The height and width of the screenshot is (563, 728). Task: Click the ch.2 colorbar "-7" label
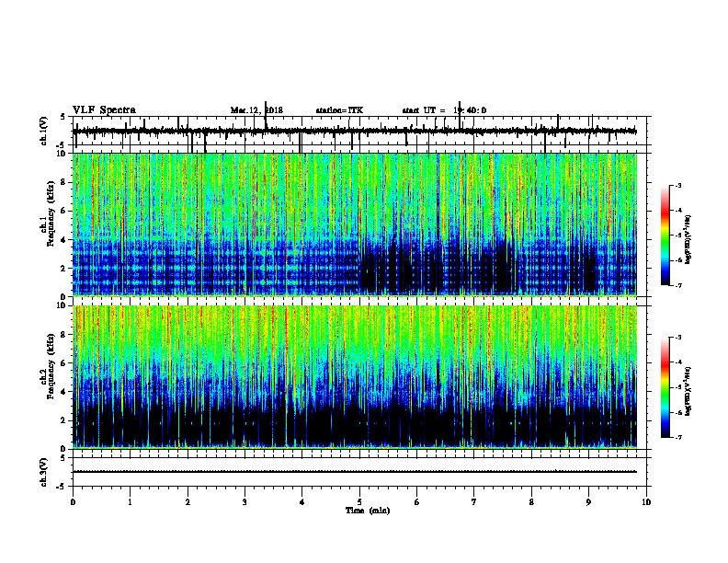pyautogui.click(x=678, y=437)
